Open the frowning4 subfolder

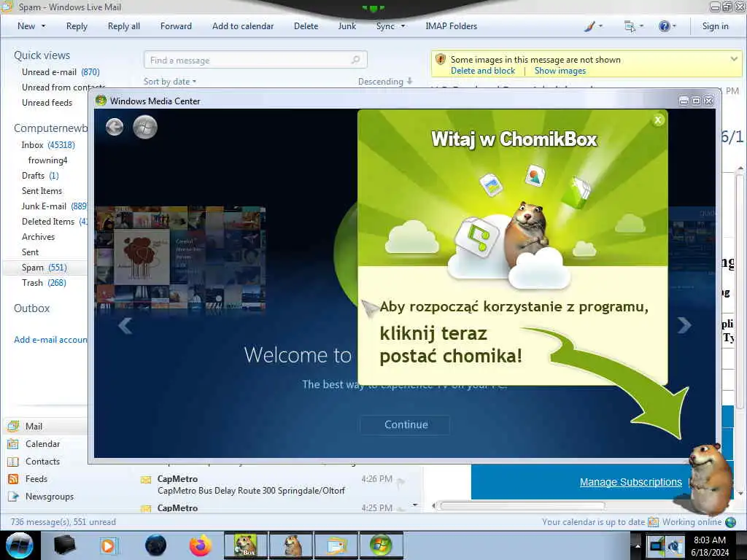(x=47, y=160)
